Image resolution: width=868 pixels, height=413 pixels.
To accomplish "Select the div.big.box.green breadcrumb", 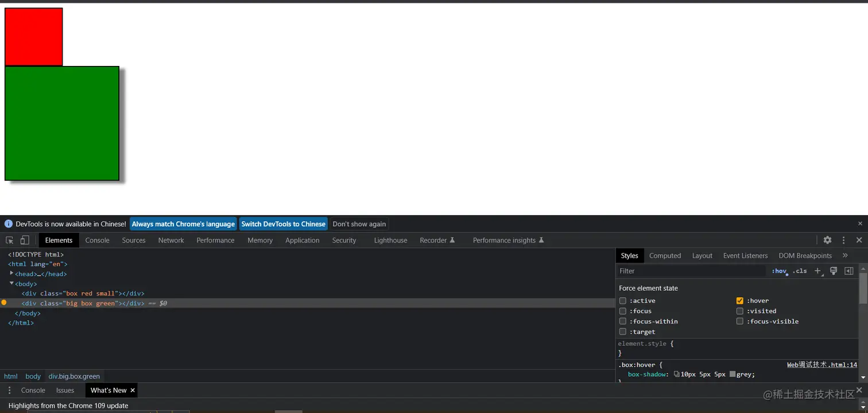I will (74, 376).
